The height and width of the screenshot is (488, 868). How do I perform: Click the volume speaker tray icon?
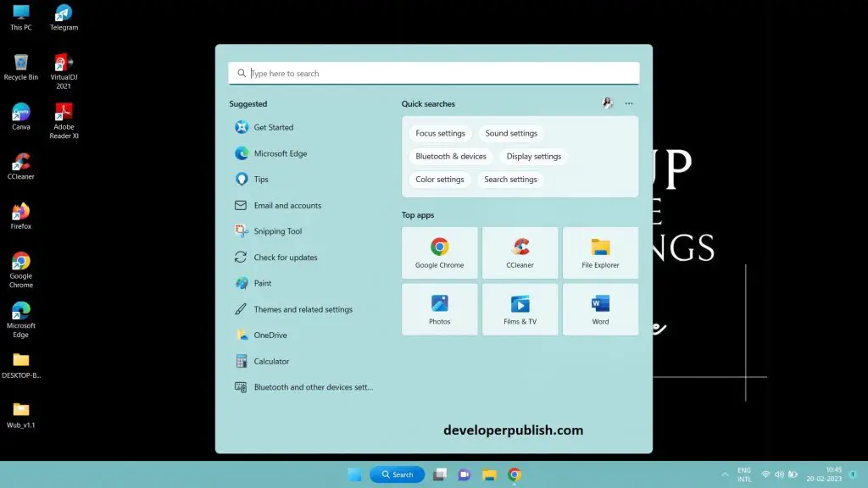click(780, 474)
